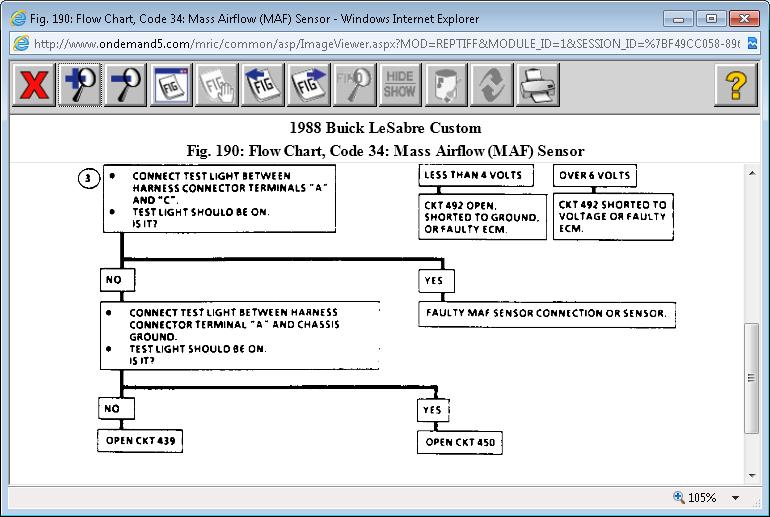The height and width of the screenshot is (517, 770).
Task: Click the upper NO decision box
Action: point(117,280)
